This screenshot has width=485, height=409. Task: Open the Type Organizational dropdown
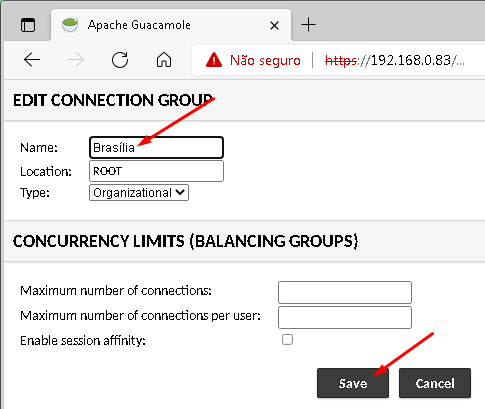coord(139,193)
